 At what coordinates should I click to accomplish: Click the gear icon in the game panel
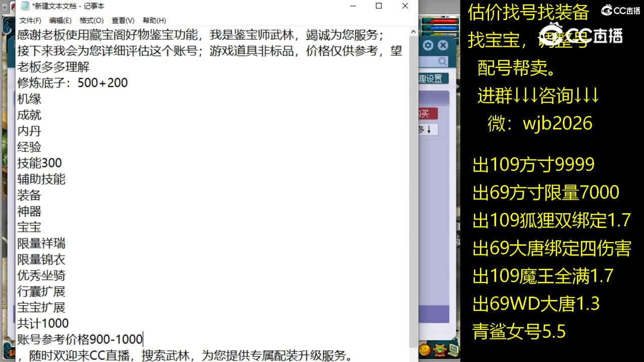[428, 45]
